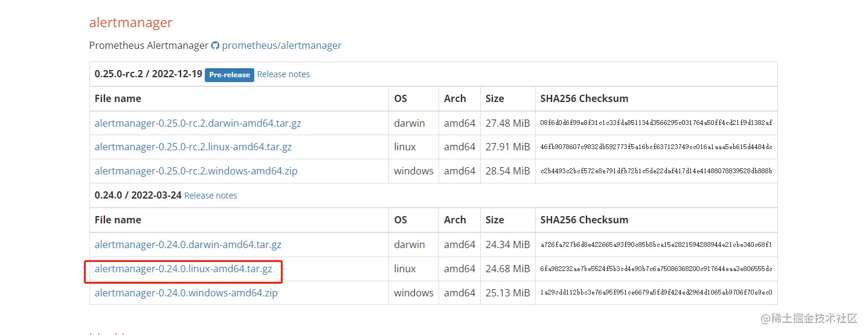Select the checksum starting with 6fa98223
The image size is (868, 335).
click(656, 269)
